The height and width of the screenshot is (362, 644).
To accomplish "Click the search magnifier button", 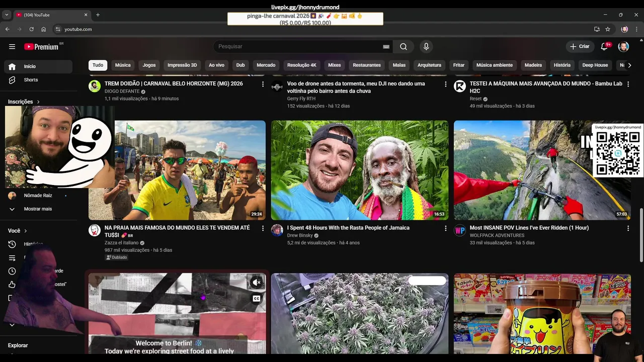I will pyautogui.click(x=404, y=47).
